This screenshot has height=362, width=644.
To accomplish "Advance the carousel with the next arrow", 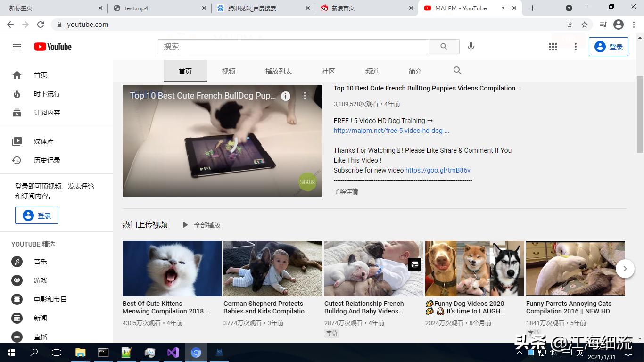I will click(625, 268).
